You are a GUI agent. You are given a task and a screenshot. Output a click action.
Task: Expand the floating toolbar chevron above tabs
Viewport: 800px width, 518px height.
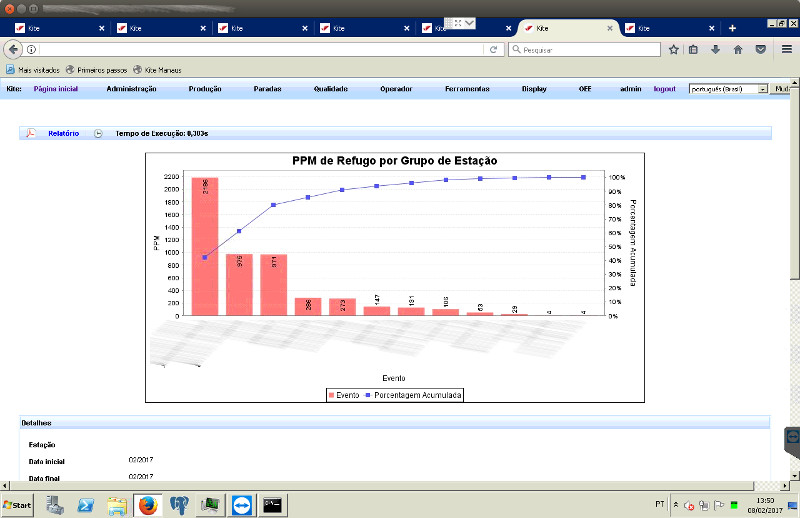469,23
